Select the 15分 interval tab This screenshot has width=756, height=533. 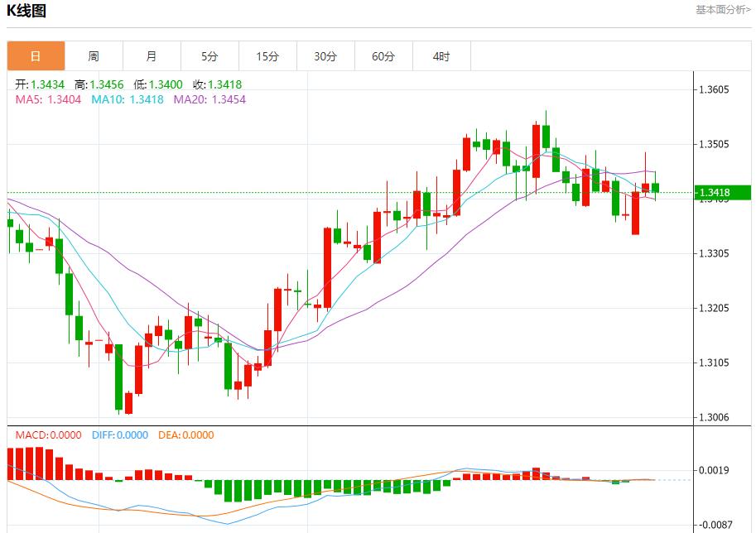(267, 56)
